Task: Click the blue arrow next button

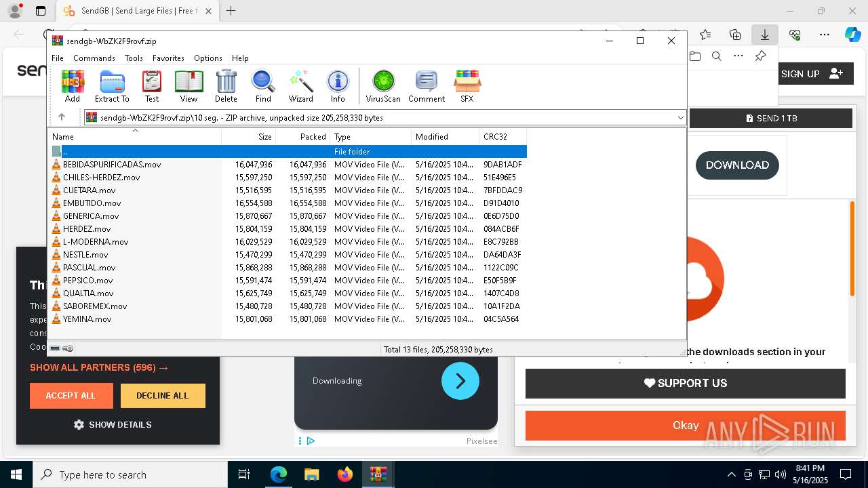Action: pyautogui.click(x=460, y=381)
